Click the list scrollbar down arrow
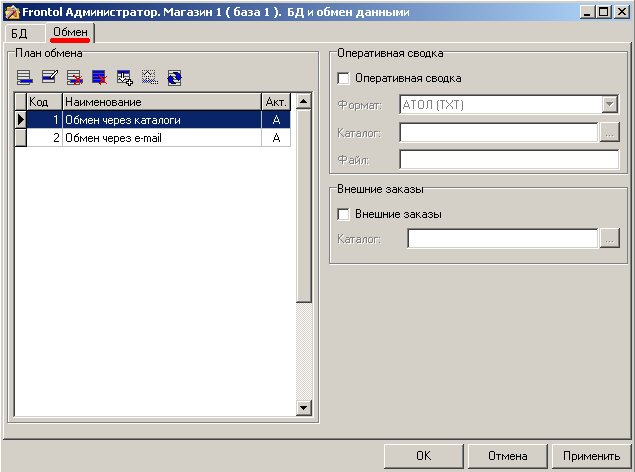Viewport: 635px width, 472px height. (304, 408)
